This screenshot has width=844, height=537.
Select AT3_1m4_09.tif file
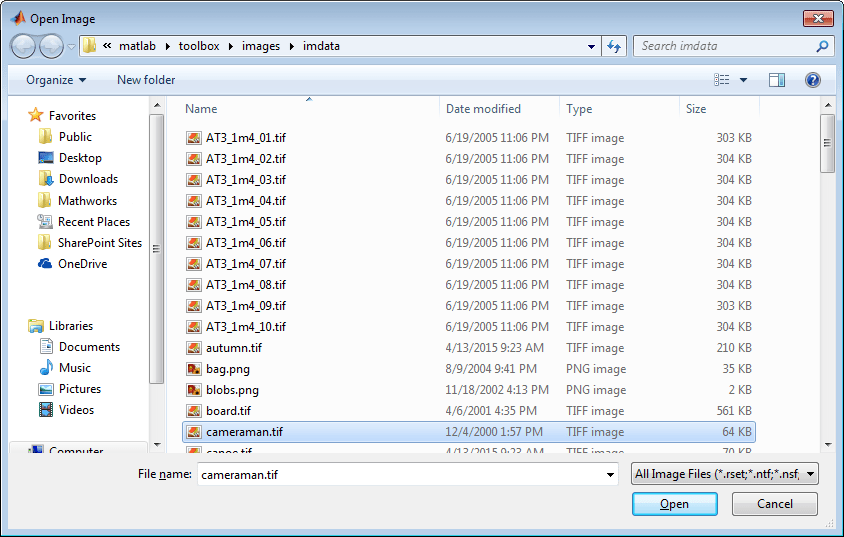[x=246, y=306]
